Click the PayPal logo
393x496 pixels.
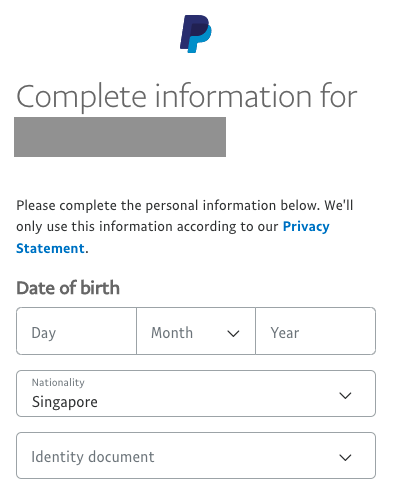click(196, 34)
